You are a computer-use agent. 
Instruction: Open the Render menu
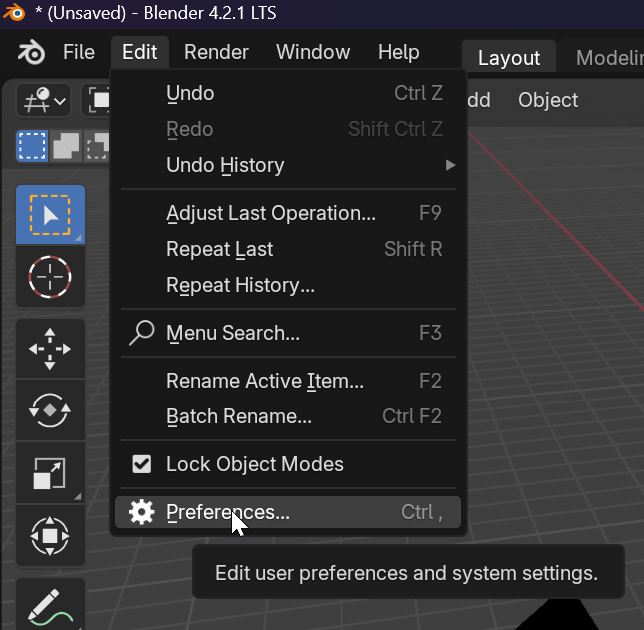tap(216, 52)
